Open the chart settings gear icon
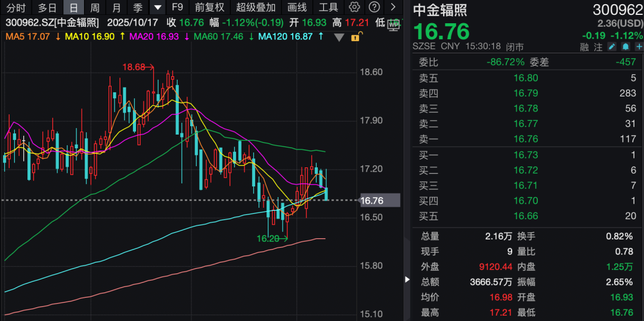Viewport: 644px width, 321px height. (355, 8)
